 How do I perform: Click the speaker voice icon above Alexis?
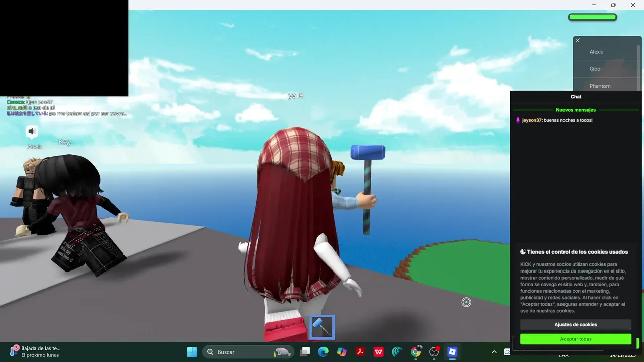pos(32,132)
